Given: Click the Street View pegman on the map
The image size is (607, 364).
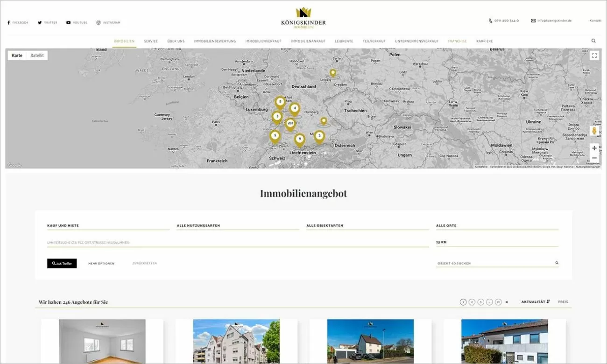Looking at the screenshot, I should [x=594, y=131].
